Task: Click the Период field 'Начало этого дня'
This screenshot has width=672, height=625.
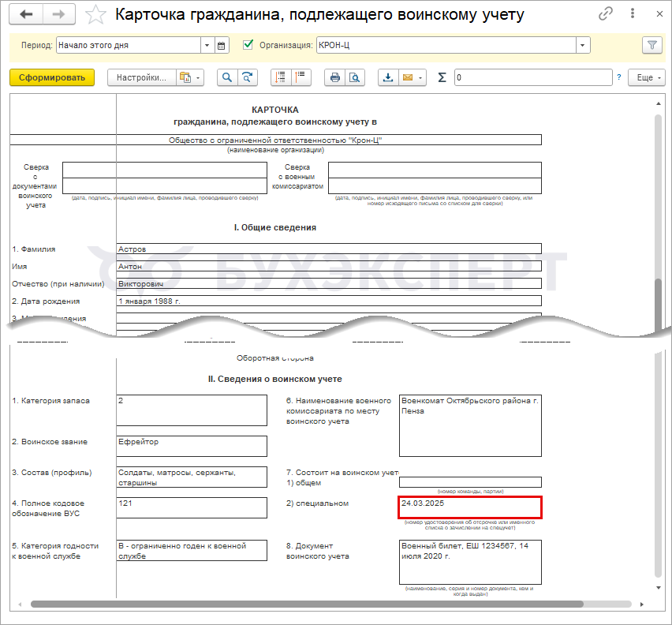Action: coord(129,46)
